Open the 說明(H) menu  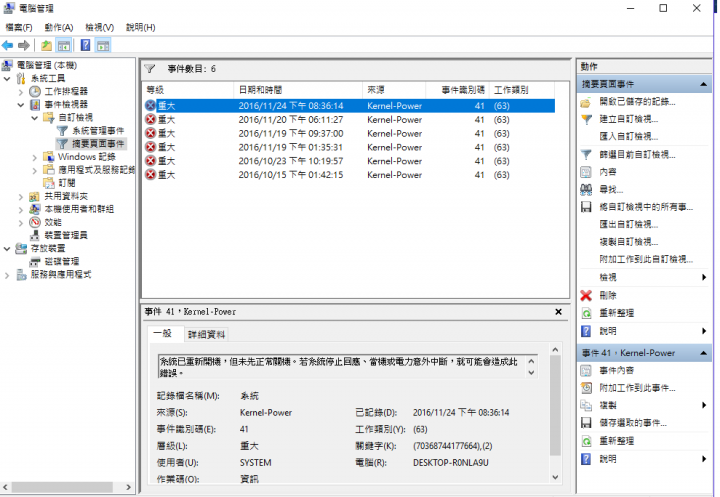click(x=141, y=28)
